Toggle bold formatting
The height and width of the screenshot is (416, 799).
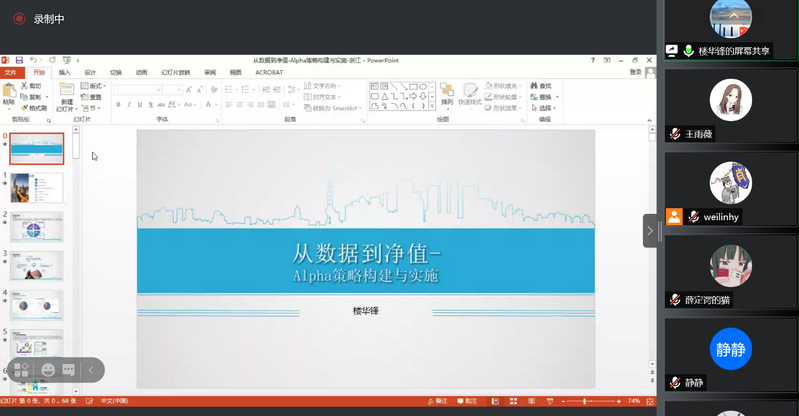[117, 104]
